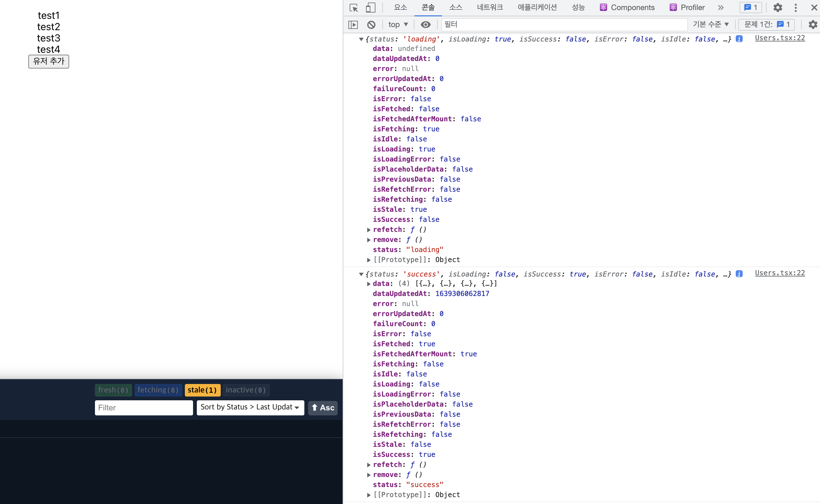The image size is (820, 504).
Task: Click the clear console icon
Action: click(x=371, y=25)
